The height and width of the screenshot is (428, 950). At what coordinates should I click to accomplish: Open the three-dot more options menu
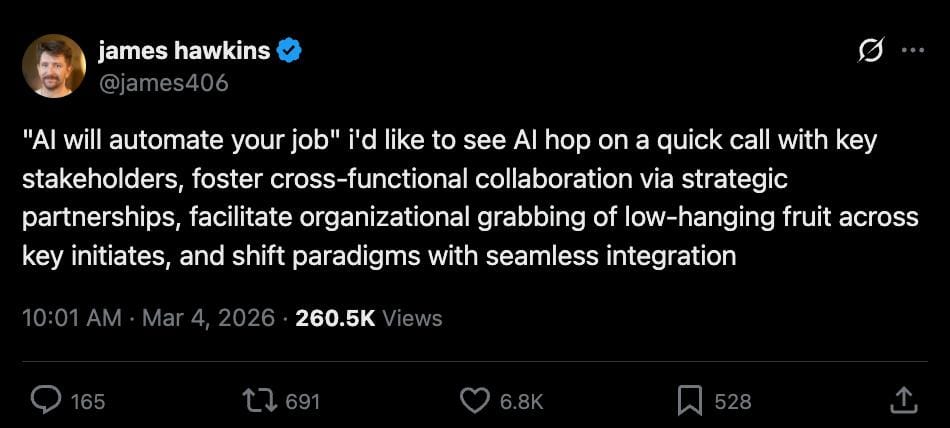click(x=912, y=52)
